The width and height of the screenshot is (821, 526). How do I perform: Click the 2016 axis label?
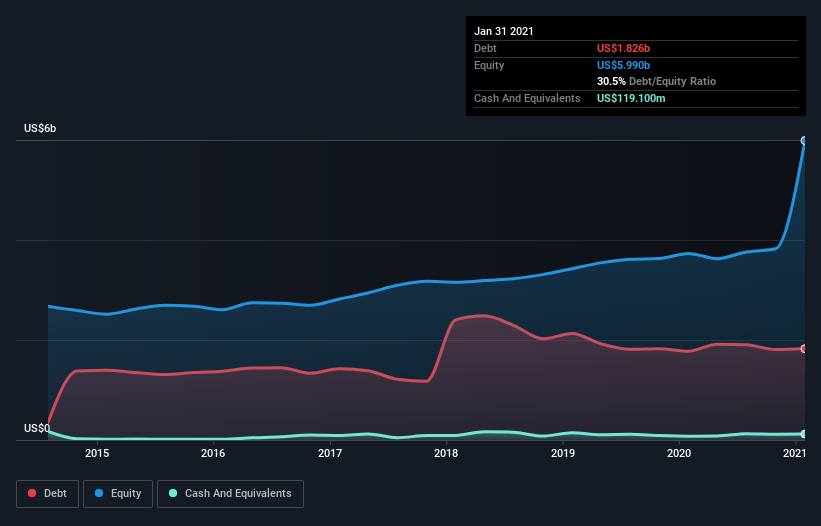(x=213, y=453)
